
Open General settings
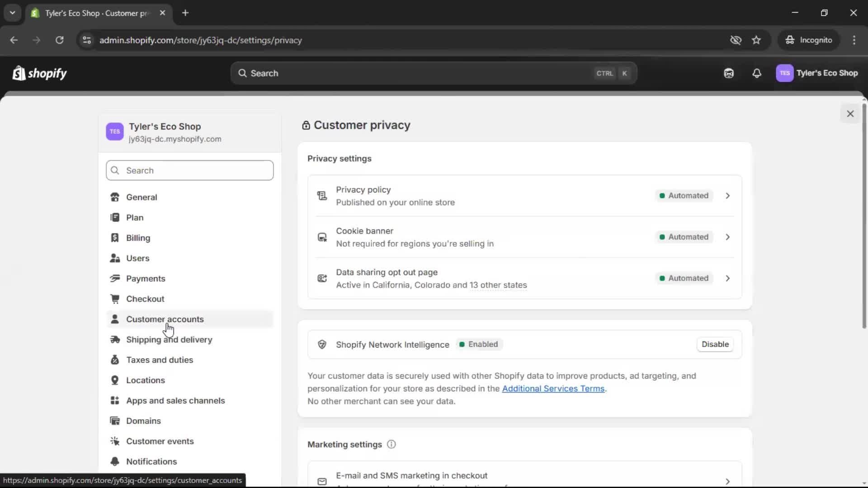pyautogui.click(x=189, y=197)
